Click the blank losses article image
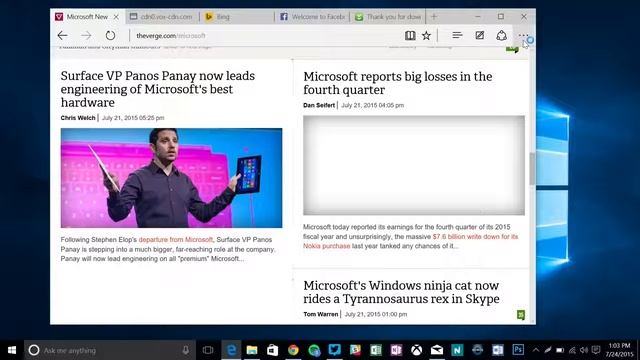The width and height of the screenshot is (640, 360). (414, 165)
